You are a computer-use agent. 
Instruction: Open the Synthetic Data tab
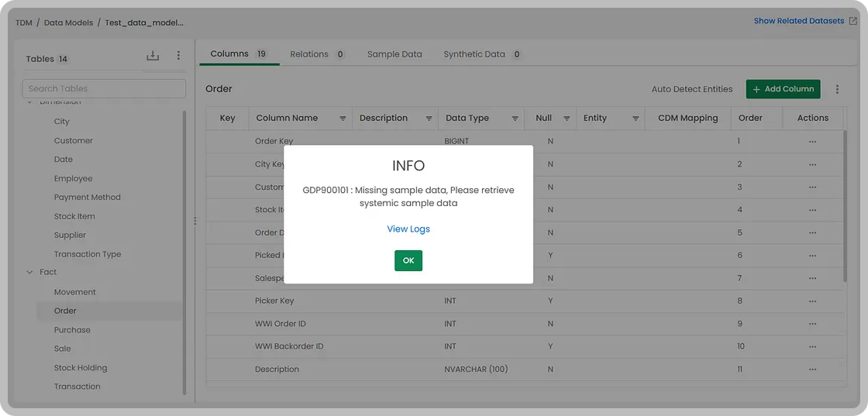pyautogui.click(x=482, y=54)
